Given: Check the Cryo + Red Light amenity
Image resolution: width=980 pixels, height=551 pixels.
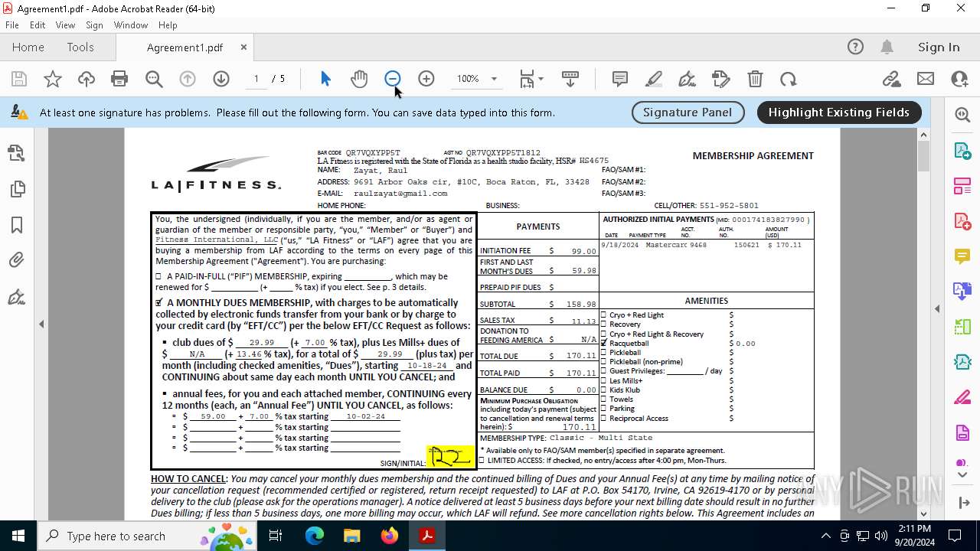Looking at the screenshot, I should pos(603,315).
